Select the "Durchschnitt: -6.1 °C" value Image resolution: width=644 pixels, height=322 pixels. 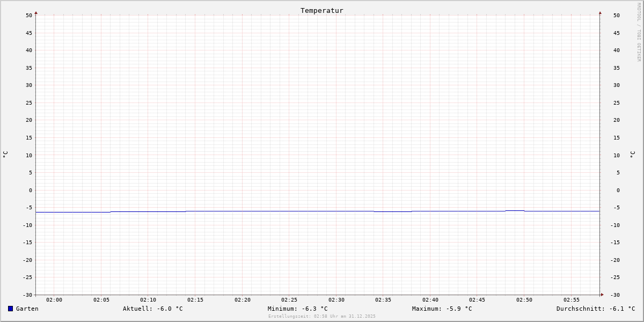pos(596,309)
